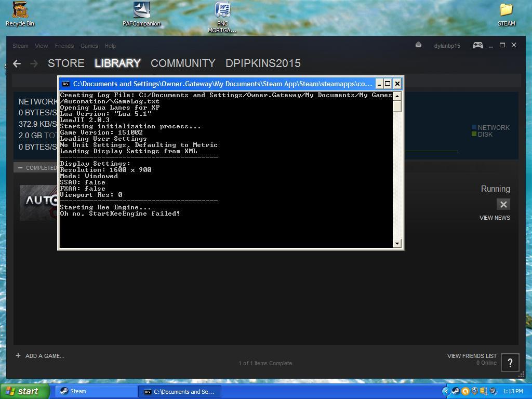The image size is (532, 399).
Task: Open the PAFCompanion desktop shortcut
Action: point(141,14)
